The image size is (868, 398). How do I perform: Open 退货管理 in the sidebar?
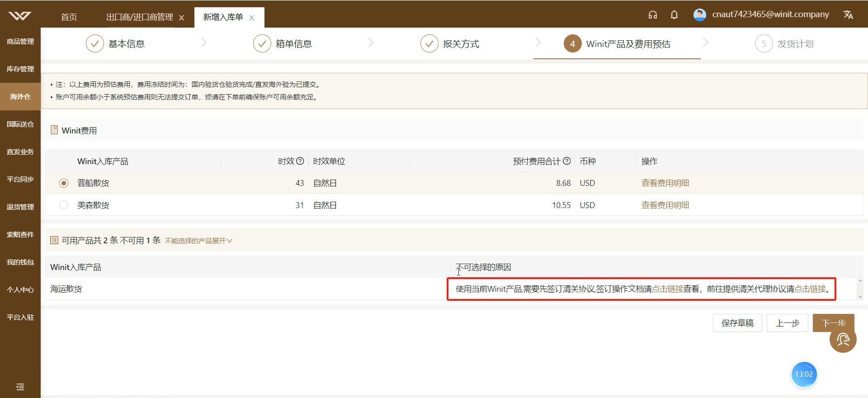click(x=20, y=207)
